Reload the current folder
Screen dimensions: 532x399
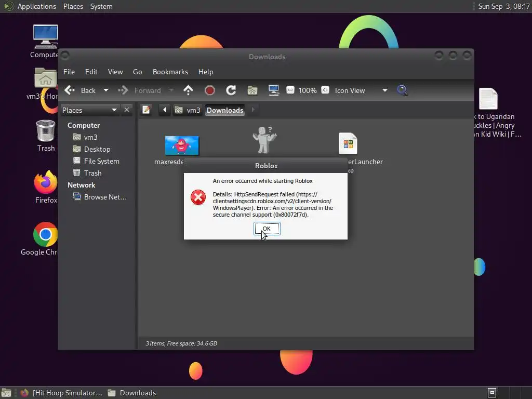pos(231,90)
